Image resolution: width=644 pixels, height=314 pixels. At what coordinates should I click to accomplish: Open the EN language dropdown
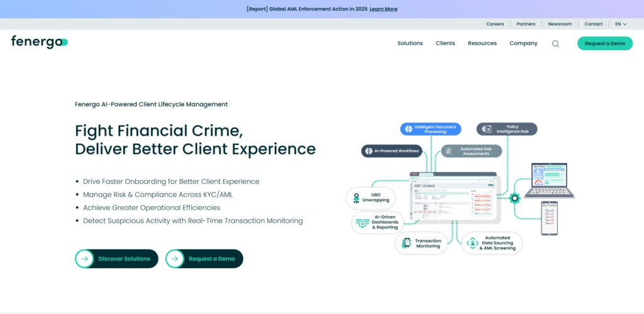pyautogui.click(x=621, y=24)
